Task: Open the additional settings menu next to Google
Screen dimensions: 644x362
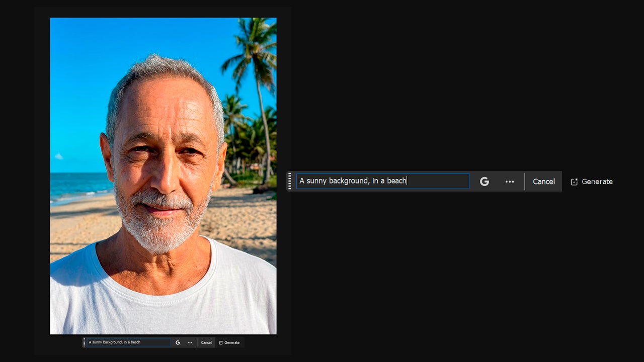Action: pos(510,182)
